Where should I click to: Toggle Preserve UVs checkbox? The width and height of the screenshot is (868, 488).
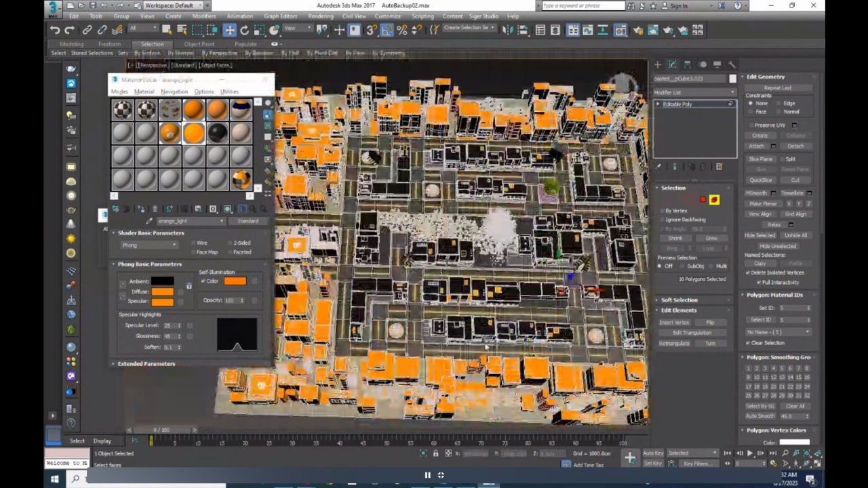pos(751,125)
